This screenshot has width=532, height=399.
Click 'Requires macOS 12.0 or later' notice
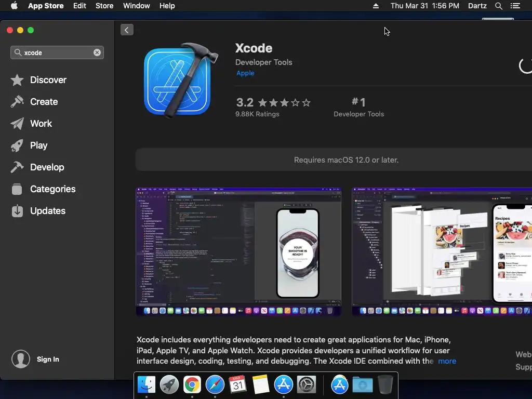(x=346, y=160)
